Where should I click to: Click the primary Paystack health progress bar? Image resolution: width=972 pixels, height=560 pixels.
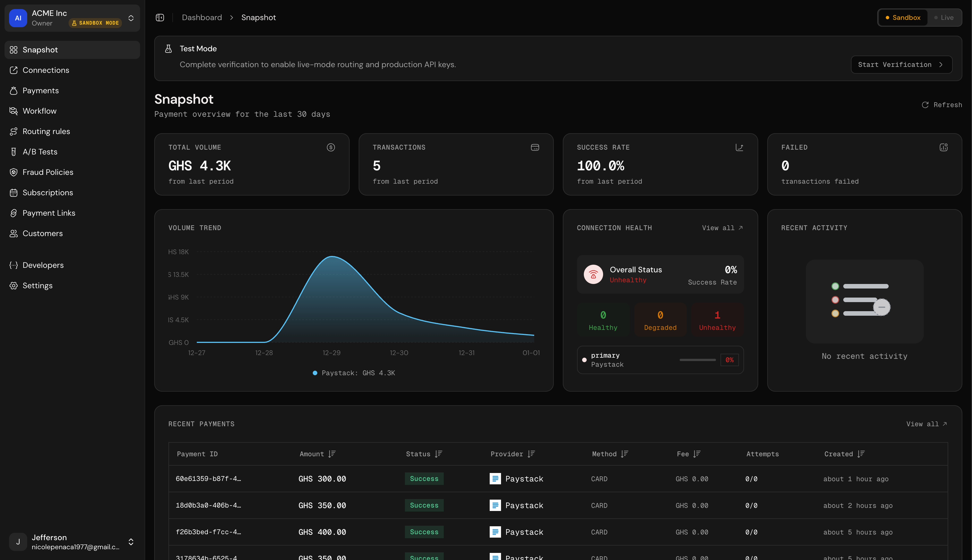pyautogui.click(x=697, y=360)
